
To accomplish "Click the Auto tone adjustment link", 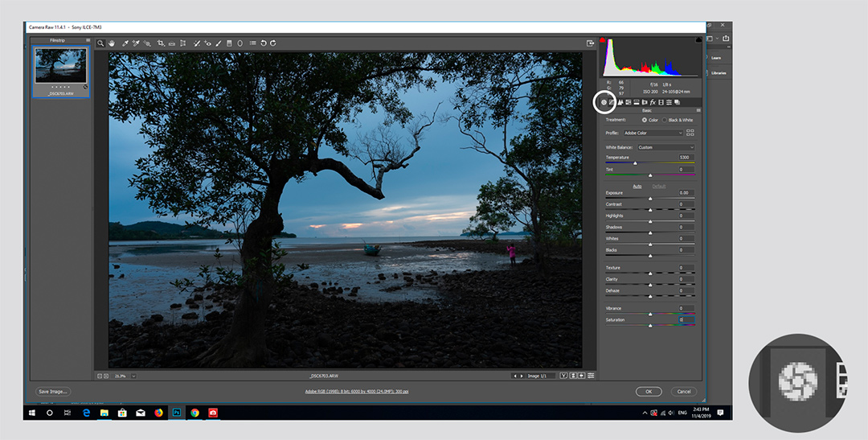I will pos(637,186).
